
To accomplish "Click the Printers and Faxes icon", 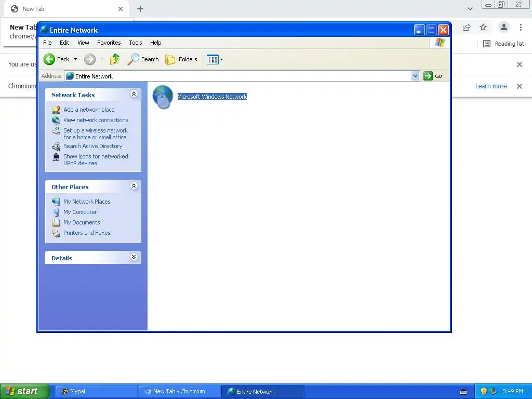I will (56, 233).
